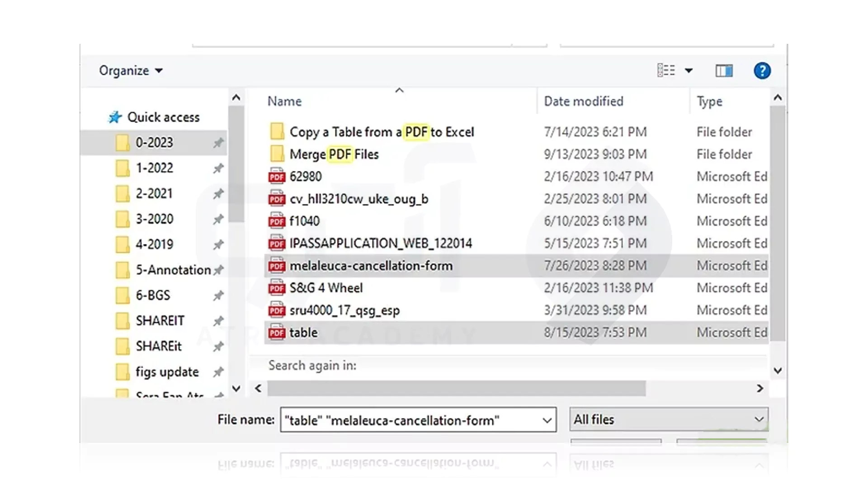868x488 pixels.
Task: Select the cv_hll3210cw_uke_oug_b PDF file
Action: pyautogui.click(x=359, y=199)
